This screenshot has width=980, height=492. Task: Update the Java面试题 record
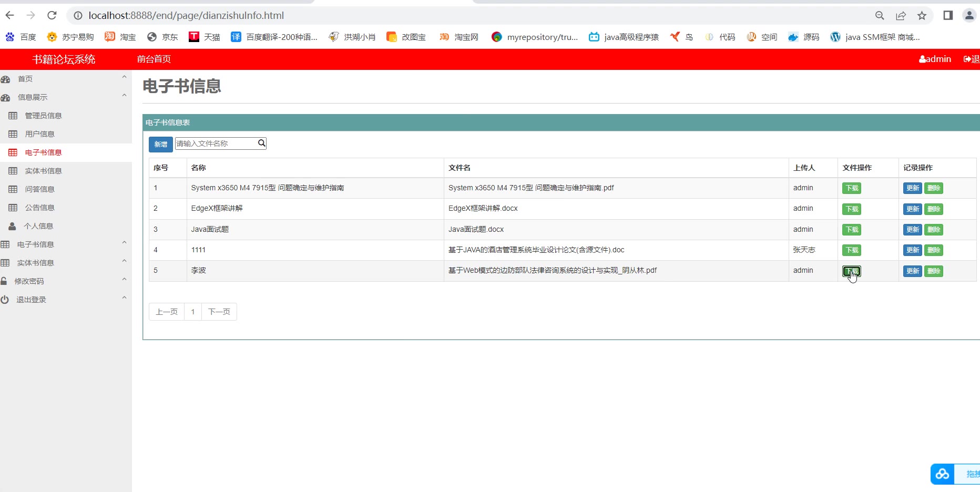click(913, 230)
